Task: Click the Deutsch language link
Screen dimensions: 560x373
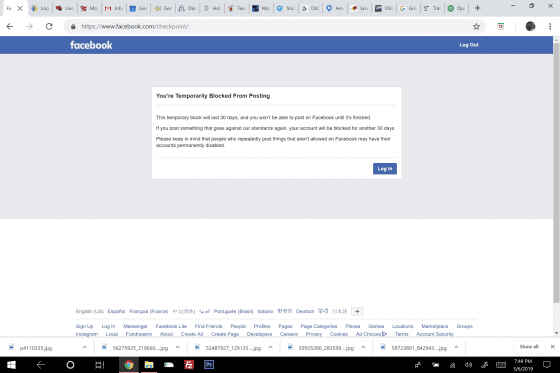Action: (305, 311)
